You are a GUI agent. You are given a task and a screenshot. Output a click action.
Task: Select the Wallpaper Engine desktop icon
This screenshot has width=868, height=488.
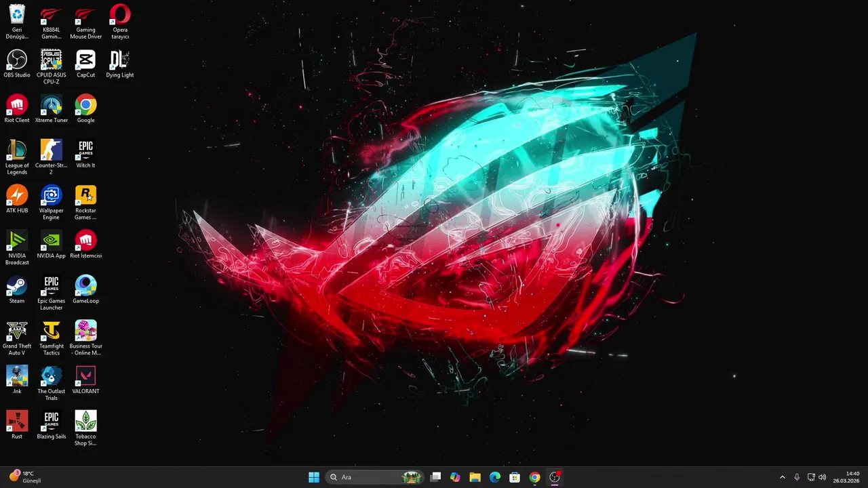tap(52, 203)
